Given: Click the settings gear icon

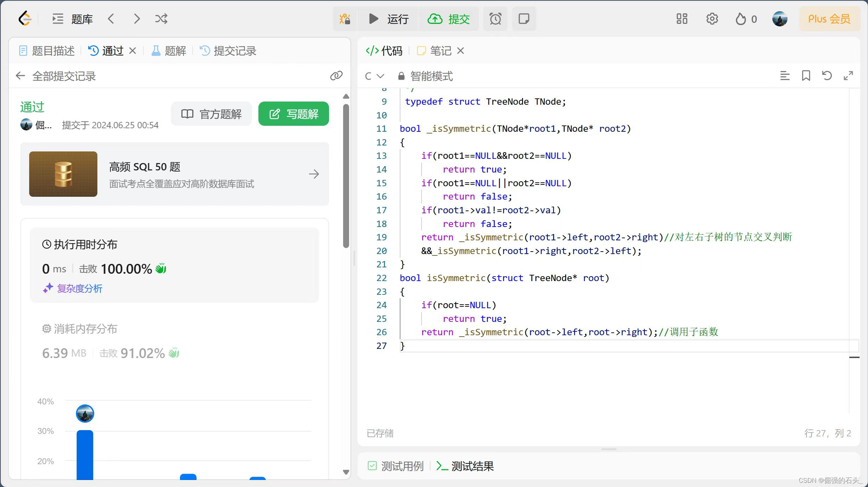Looking at the screenshot, I should coord(712,19).
